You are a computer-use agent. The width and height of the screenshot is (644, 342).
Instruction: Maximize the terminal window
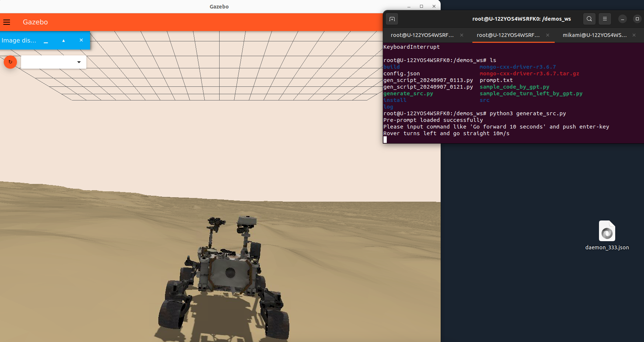pyautogui.click(x=637, y=19)
